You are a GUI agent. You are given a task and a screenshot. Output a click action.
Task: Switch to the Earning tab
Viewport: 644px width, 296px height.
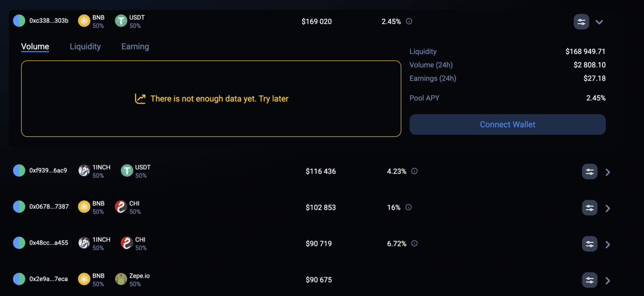[135, 46]
